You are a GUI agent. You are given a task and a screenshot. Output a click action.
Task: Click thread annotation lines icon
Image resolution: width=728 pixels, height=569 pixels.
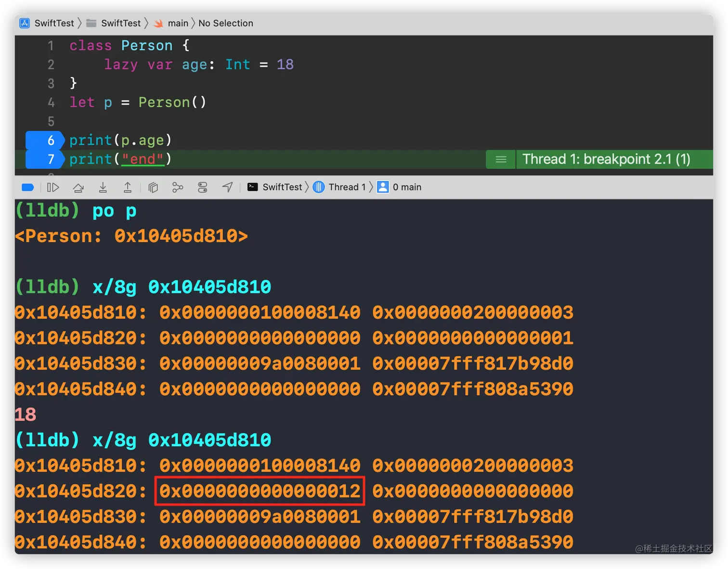[501, 159]
